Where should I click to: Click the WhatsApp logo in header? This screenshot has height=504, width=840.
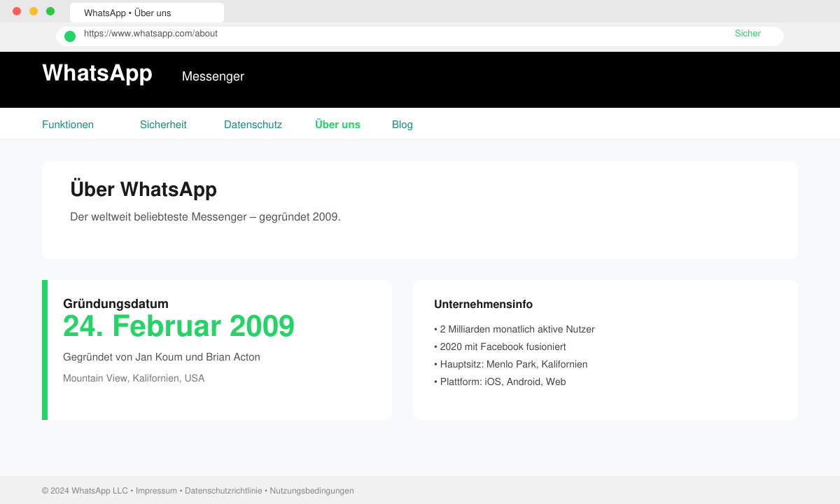pos(97,73)
